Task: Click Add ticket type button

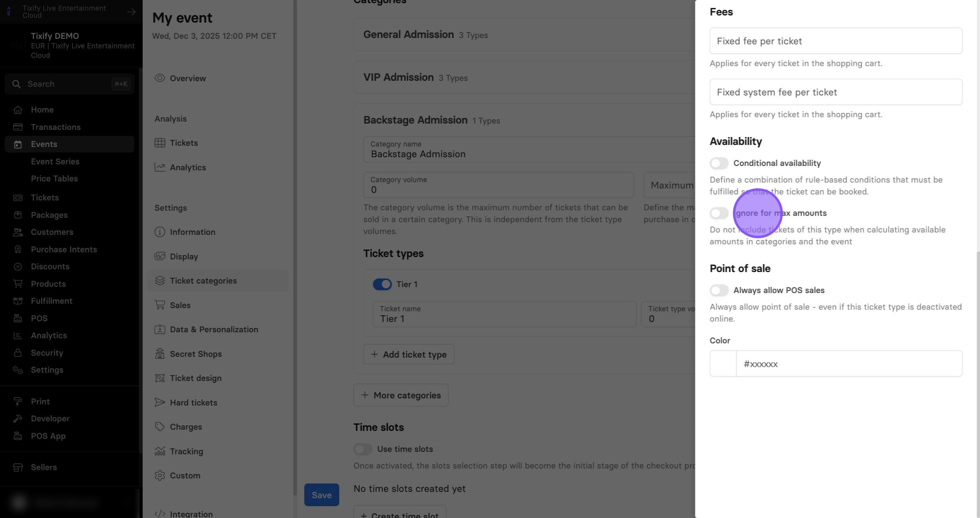Action: [x=409, y=354]
